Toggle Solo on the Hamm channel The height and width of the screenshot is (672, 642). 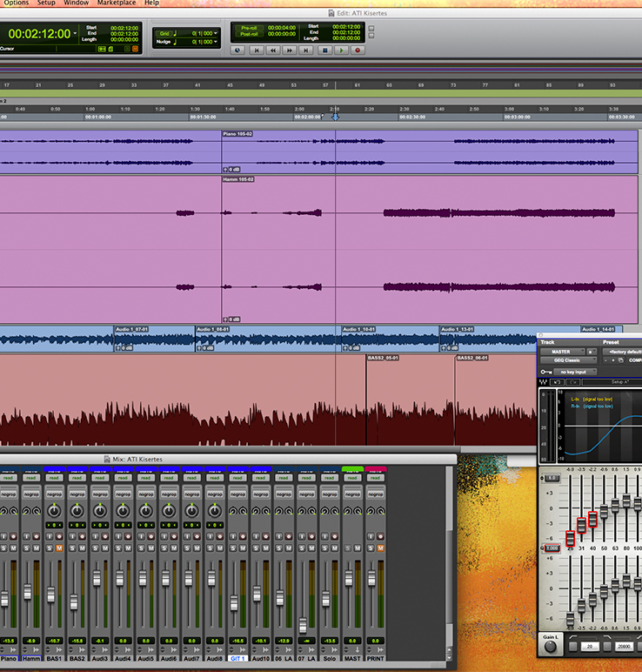[x=27, y=548]
